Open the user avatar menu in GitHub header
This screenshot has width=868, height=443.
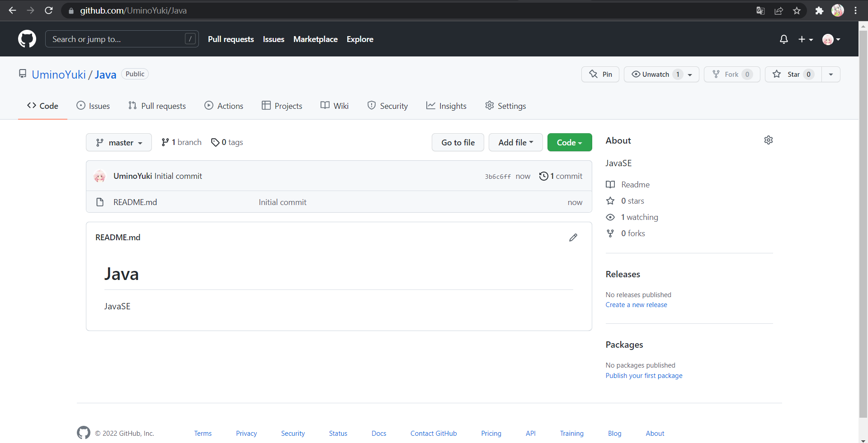[x=831, y=39]
